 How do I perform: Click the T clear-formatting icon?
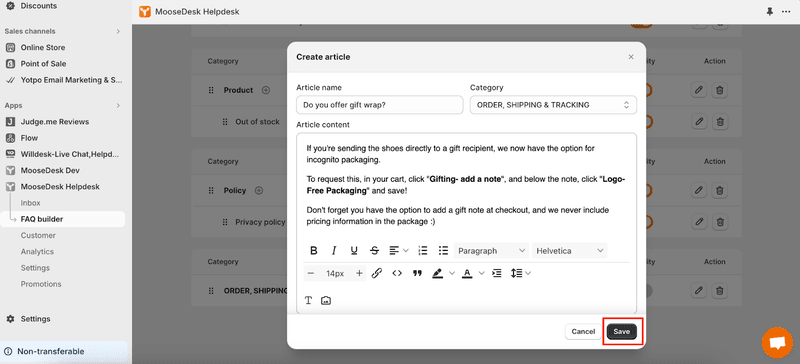click(x=308, y=300)
